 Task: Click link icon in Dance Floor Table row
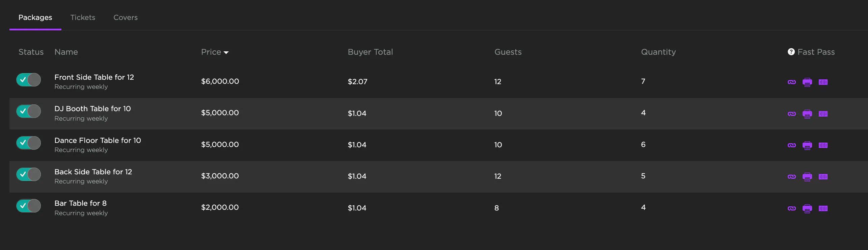(x=791, y=145)
